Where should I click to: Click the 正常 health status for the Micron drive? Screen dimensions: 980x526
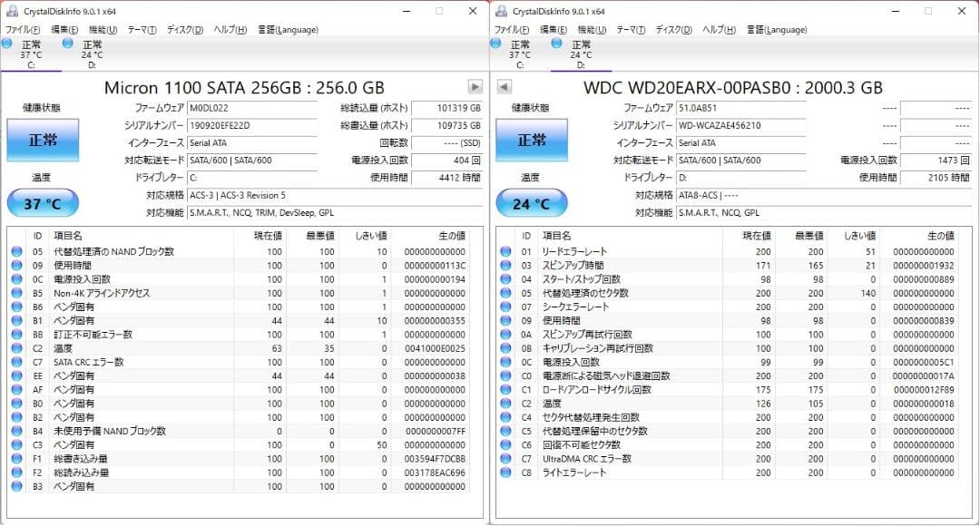point(41,141)
